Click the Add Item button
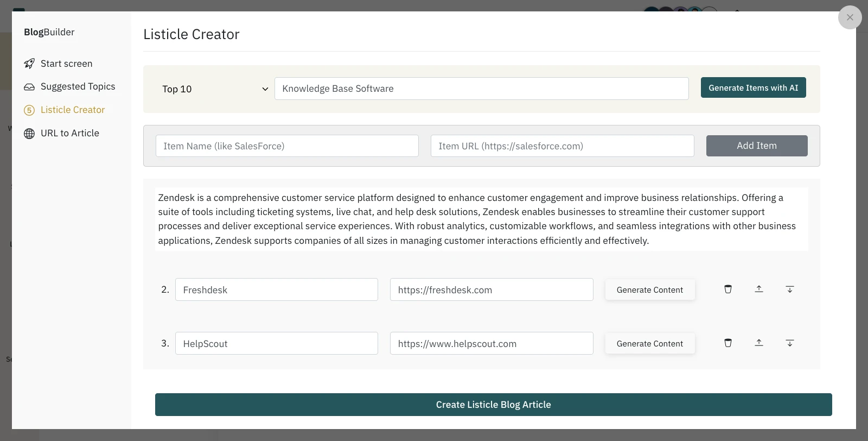Screen dimensions: 868x441 (757, 146)
